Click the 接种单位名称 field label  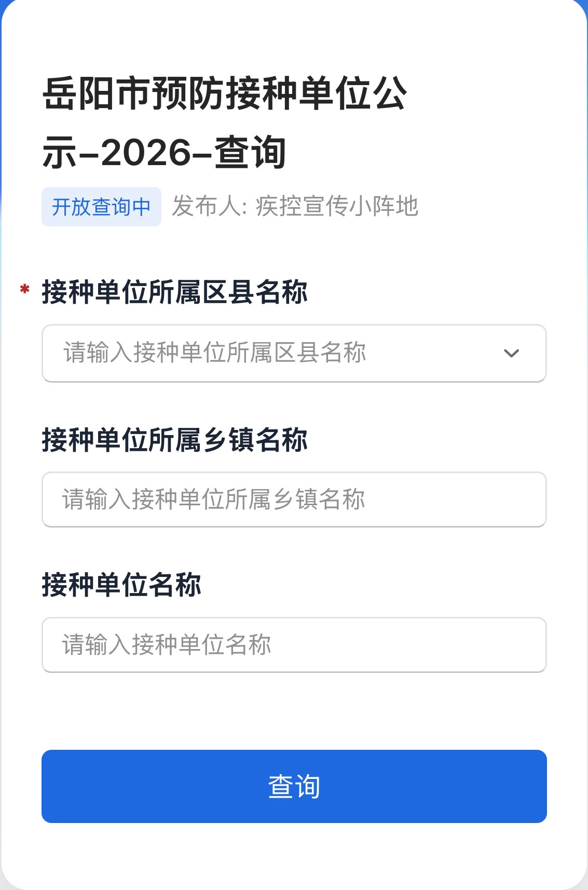pyautogui.click(x=121, y=585)
